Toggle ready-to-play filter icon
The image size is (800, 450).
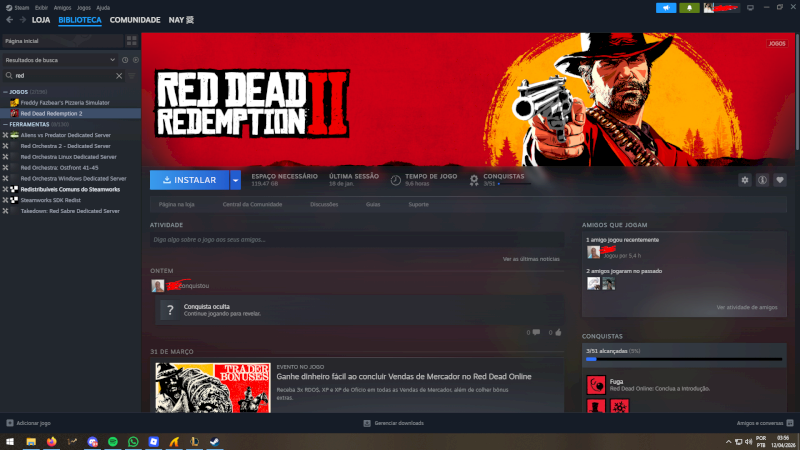(136, 60)
